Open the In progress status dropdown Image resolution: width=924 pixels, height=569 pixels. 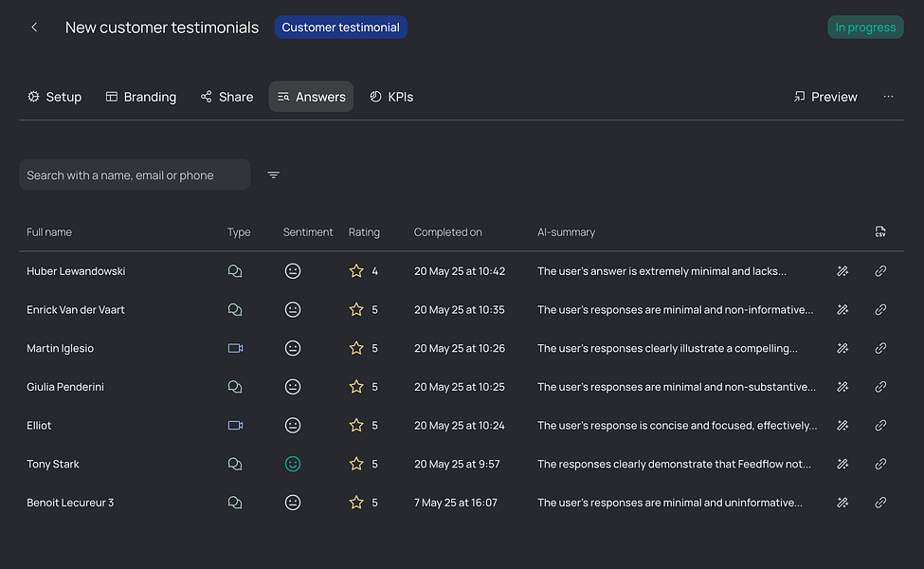click(865, 28)
